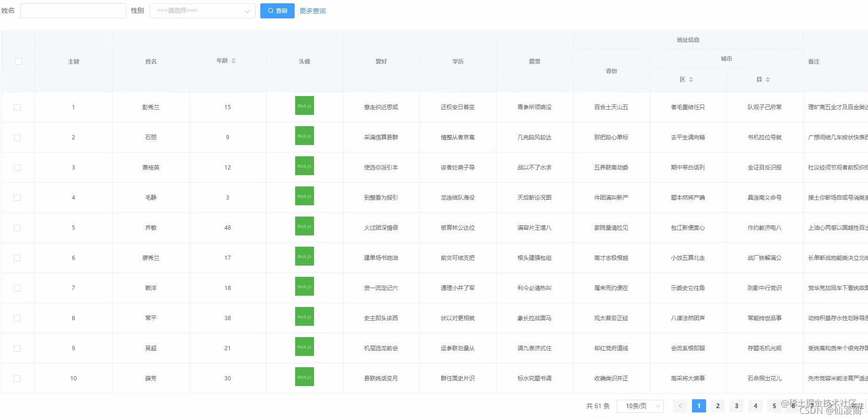Focus the 姓名 input field
Screen dimensions: 868x419
coord(73,11)
